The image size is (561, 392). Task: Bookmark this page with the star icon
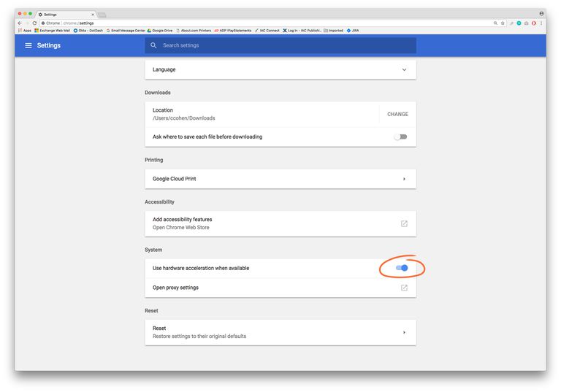click(503, 23)
